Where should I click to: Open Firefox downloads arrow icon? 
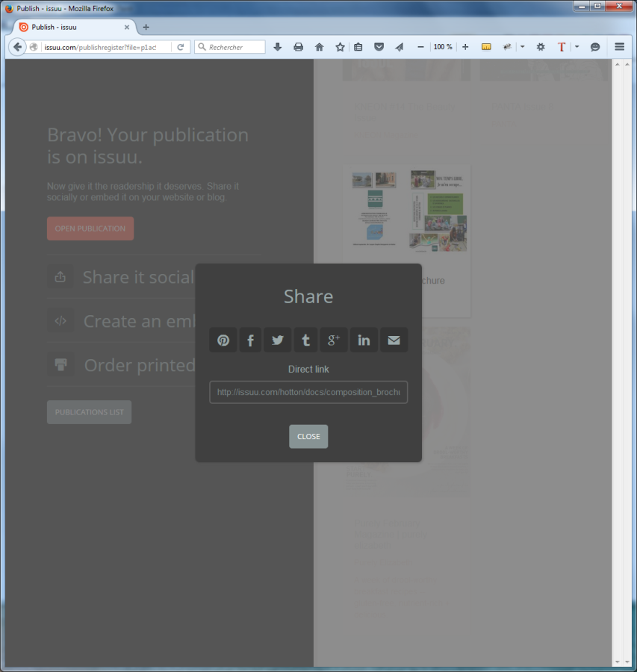(x=277, y=47)
